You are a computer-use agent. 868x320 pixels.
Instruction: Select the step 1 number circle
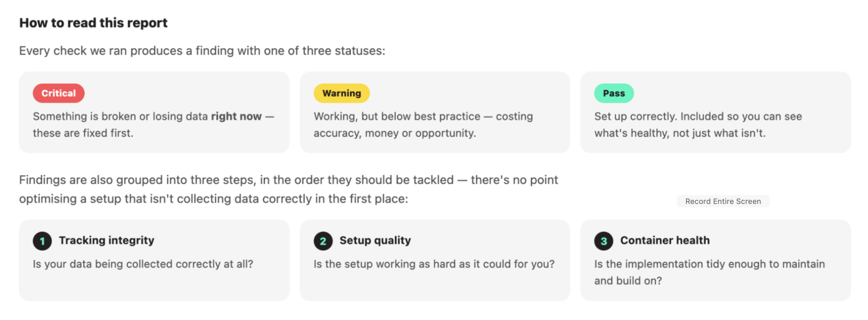(42, 241)
